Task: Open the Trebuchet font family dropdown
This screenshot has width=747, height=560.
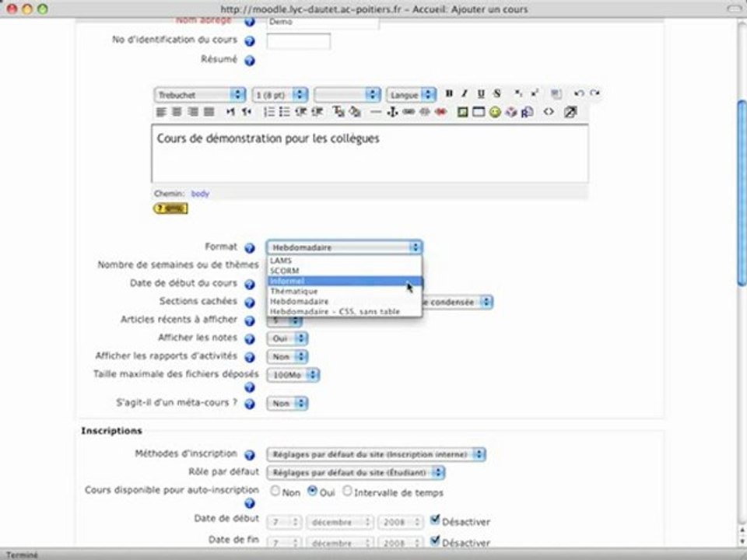Action: (200, 95)
